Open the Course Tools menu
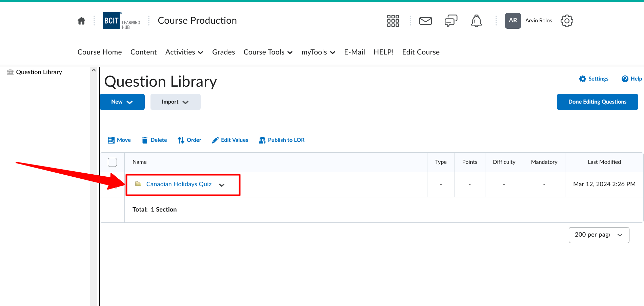 [268, 52]
